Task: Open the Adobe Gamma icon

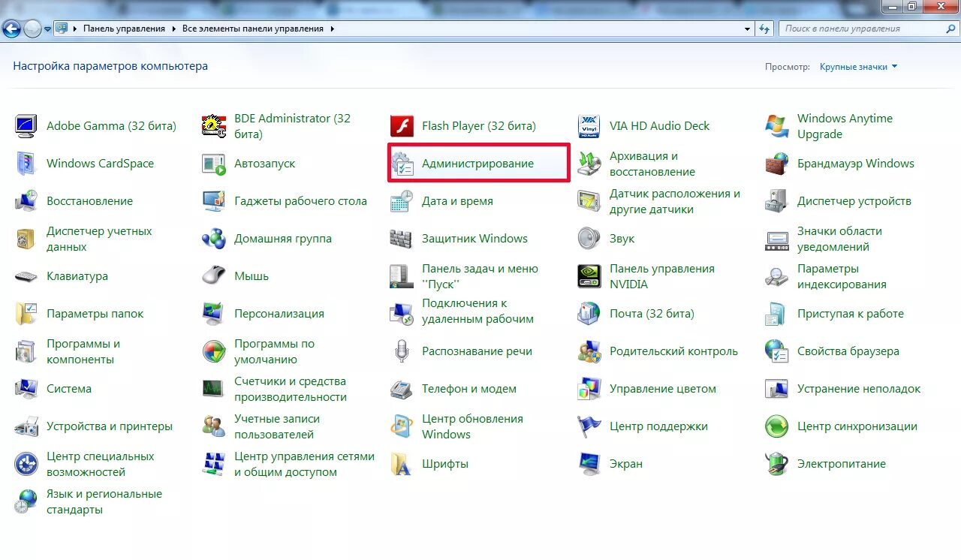Action: pyautogui.click(x=26, y=126)
